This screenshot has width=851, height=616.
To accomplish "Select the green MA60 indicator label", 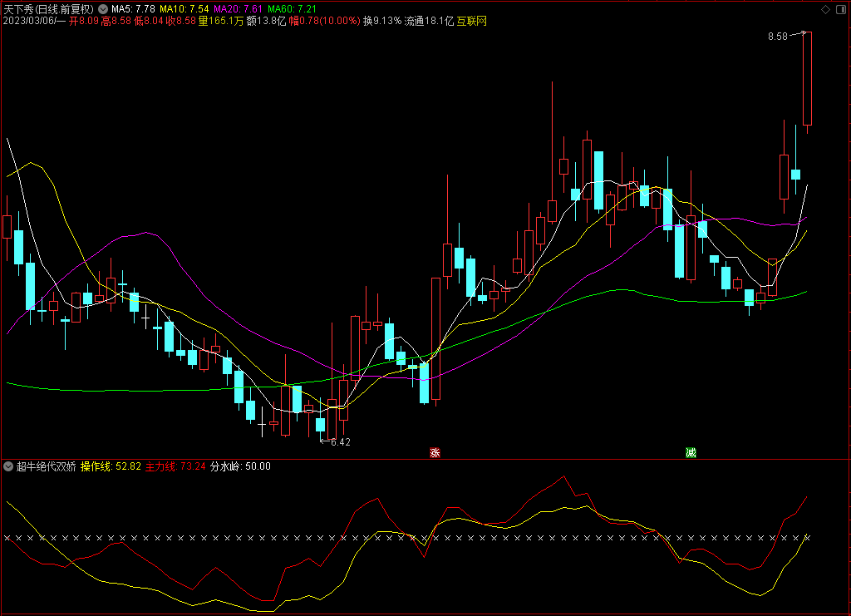I will pyautogui.click(x=292, y=9).
